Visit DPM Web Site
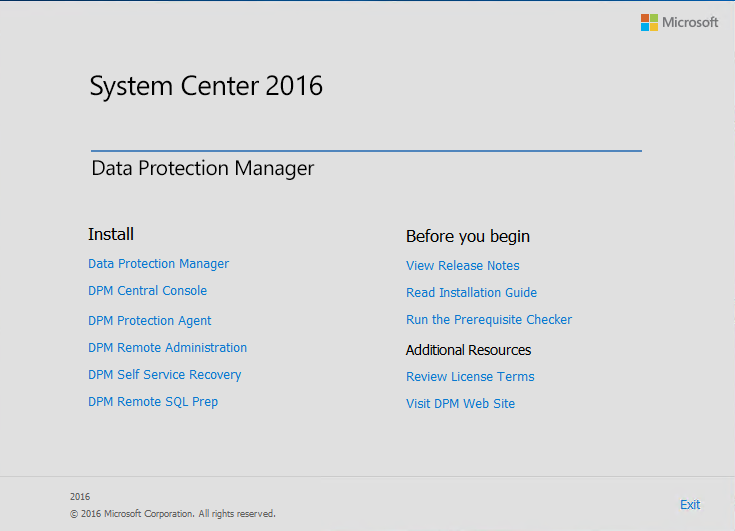This screenshot has height=531, width=735. tap(460, 404)
